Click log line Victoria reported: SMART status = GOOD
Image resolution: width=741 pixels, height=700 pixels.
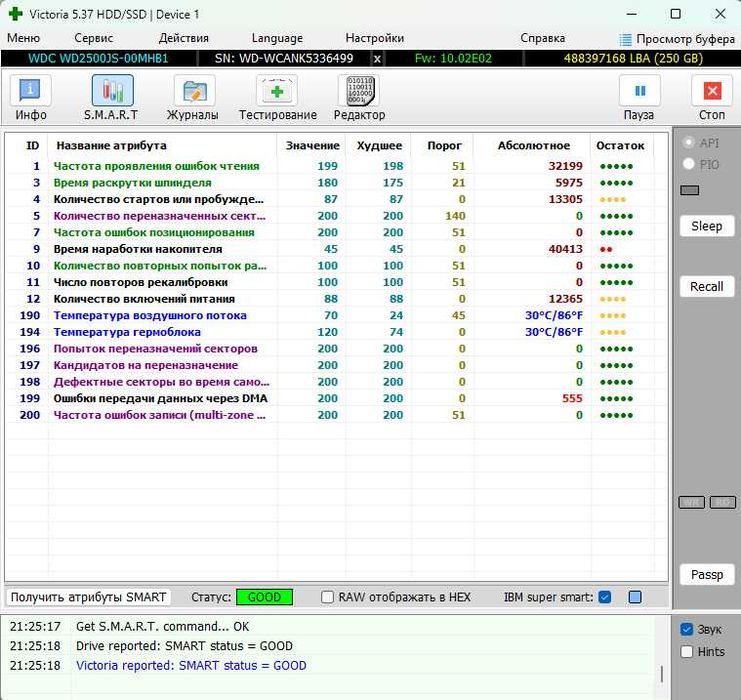coord(191,665)
